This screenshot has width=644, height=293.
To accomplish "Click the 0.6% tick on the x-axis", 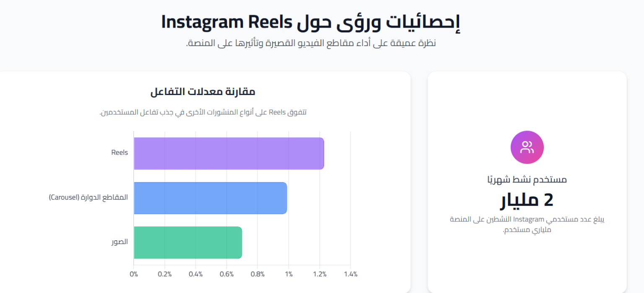I will tap(227, 275).
